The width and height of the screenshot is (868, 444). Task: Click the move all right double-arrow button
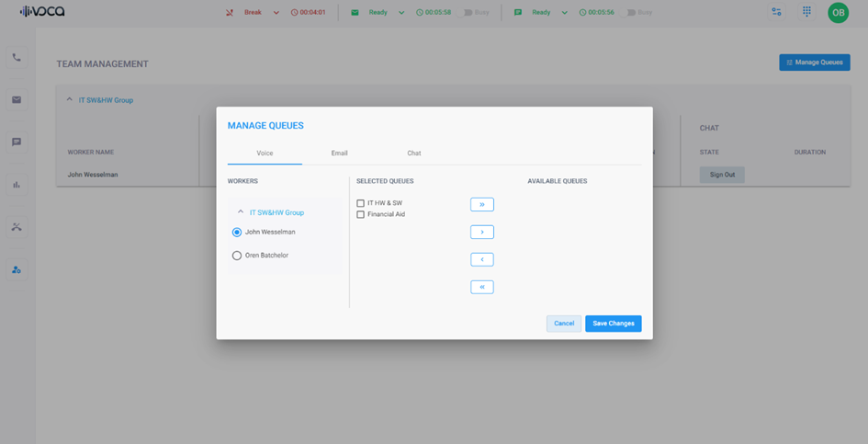[481, 204]
